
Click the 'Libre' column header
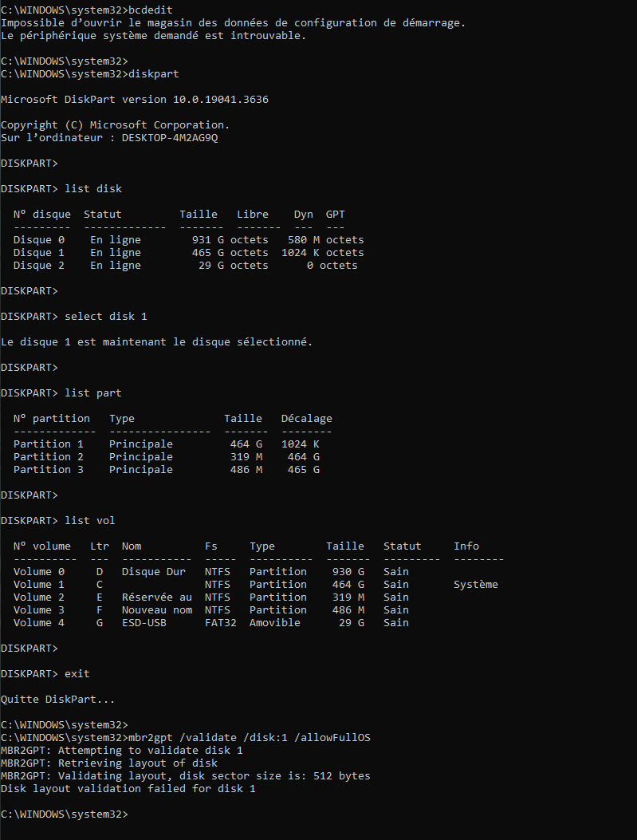[253, 215]
